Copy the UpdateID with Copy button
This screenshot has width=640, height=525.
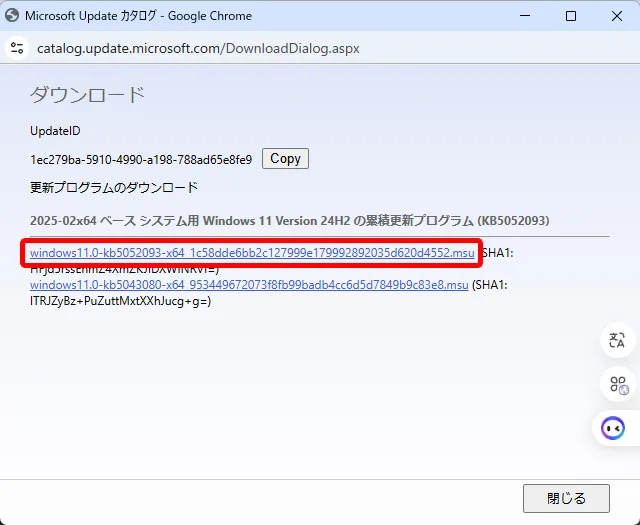tap(285, 158)
